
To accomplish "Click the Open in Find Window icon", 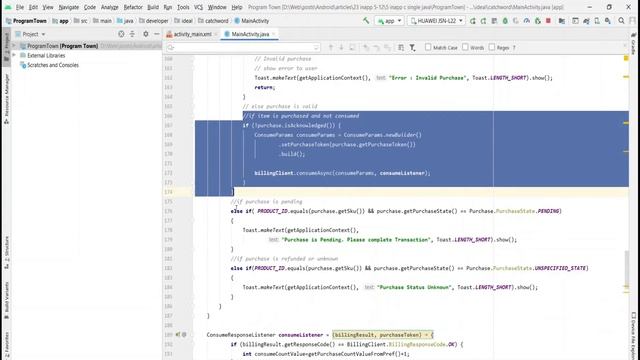I will (401, 48).
